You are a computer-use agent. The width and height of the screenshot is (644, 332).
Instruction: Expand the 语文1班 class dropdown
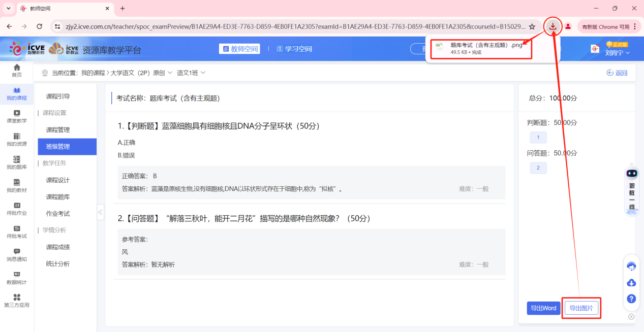point(191,73)
